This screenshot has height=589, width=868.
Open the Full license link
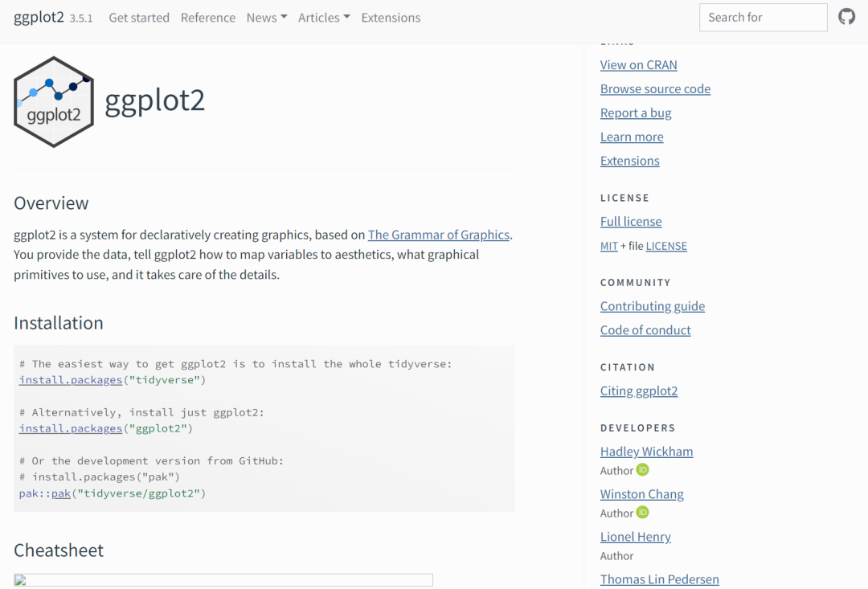coord(631,222)
